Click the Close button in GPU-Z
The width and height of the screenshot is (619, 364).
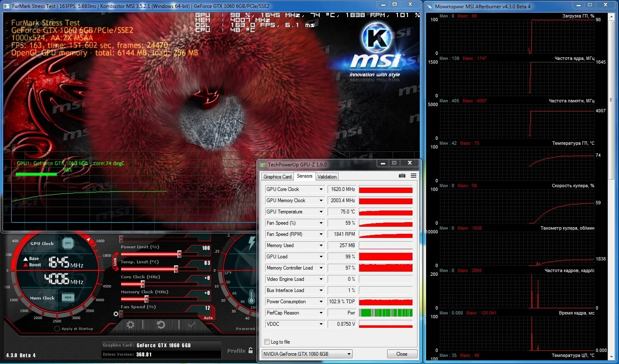point(402,354)
